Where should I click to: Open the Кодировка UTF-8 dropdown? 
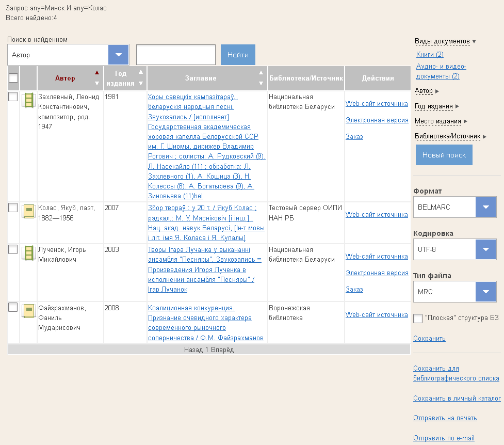tap(485, 249)
